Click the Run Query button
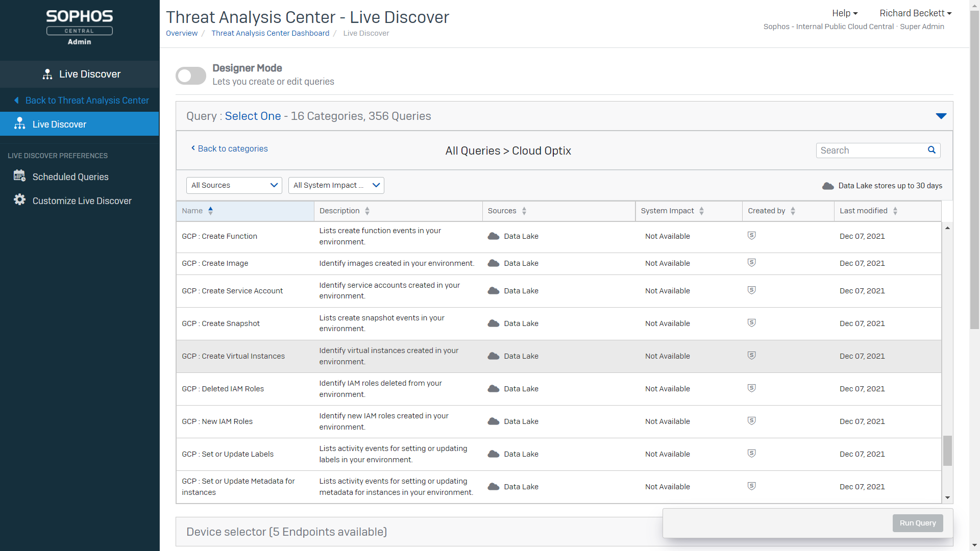This screenshot has height=551, width=980. [917, 523]
